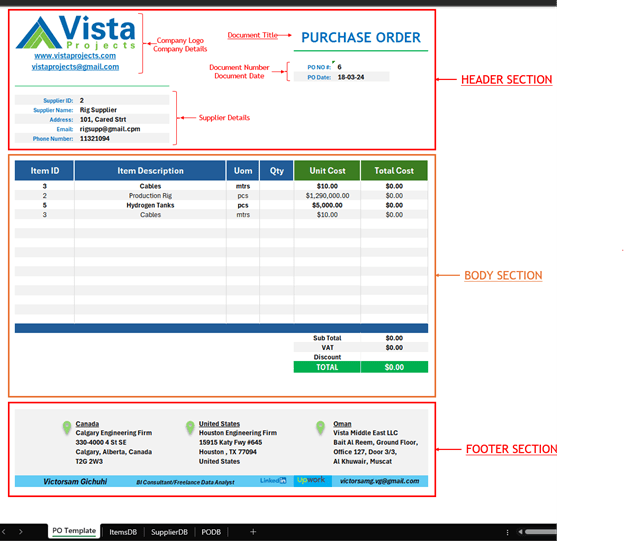Click the Upwork logo in footer
Image resolution: width=624 pixels, height=541 pixels.
(308, 481)
